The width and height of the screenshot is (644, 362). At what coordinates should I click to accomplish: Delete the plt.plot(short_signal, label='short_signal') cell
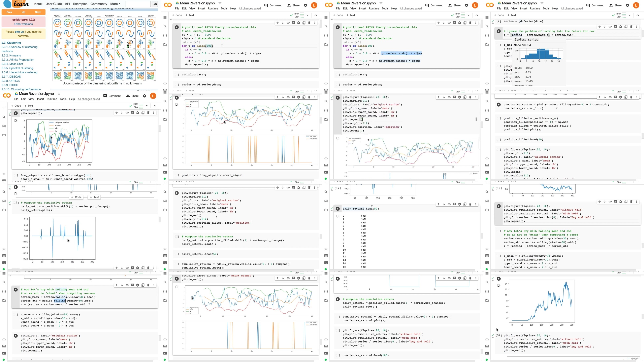point(309,278)
